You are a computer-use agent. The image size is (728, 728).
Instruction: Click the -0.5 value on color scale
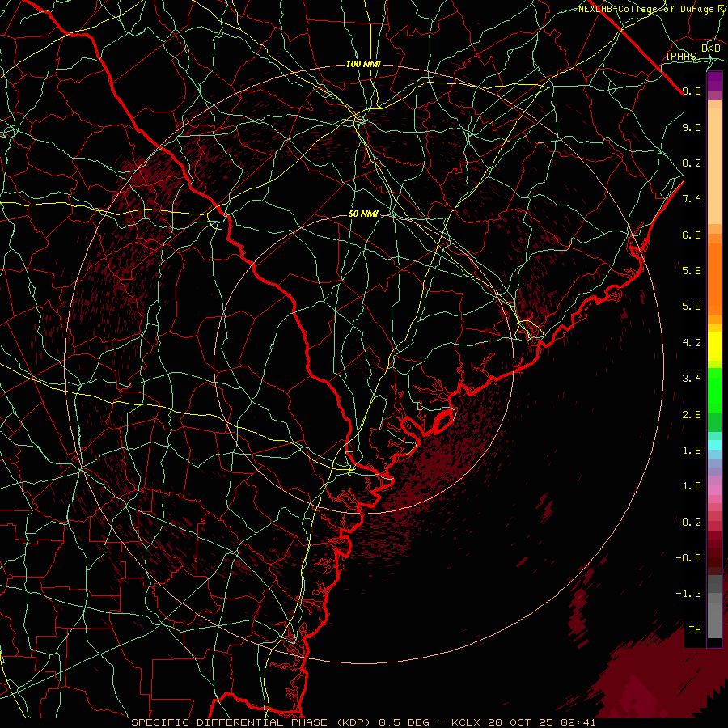688,557
